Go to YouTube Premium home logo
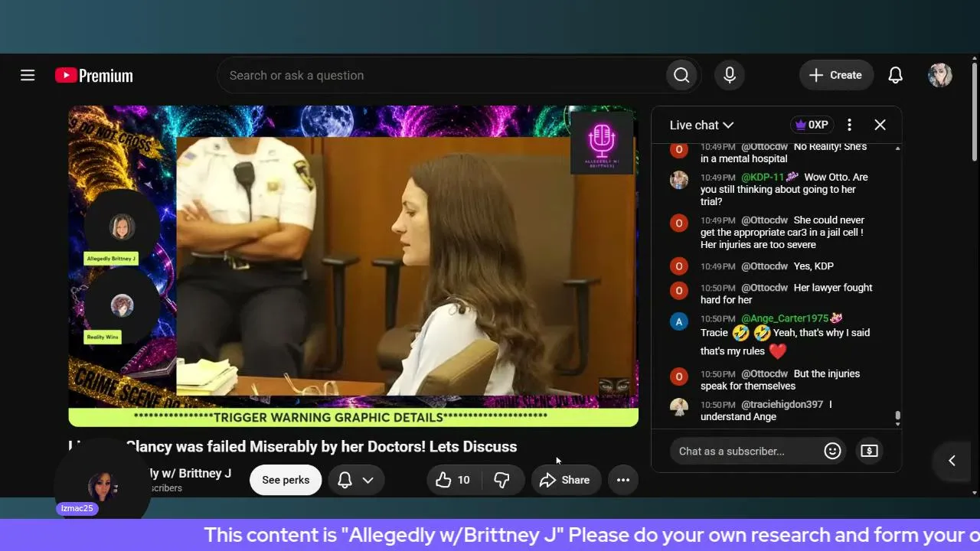 pyautogui.click(x=94, y=75)
